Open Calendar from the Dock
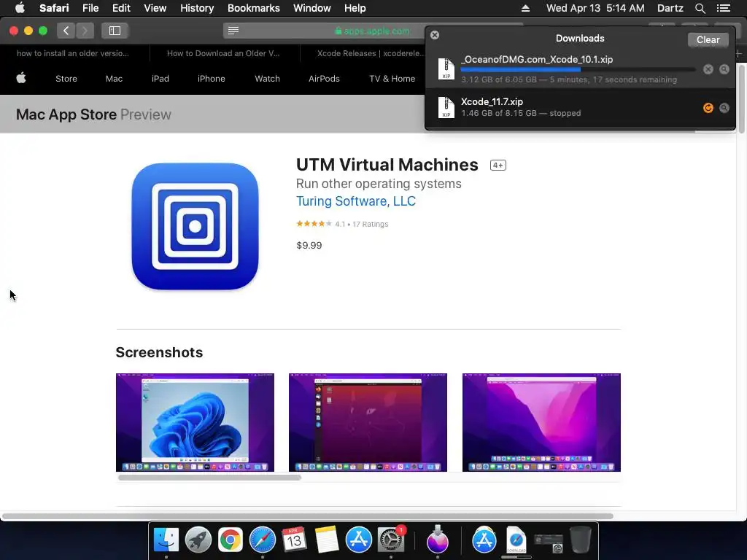747x560 pixels. tap(294, 540)
